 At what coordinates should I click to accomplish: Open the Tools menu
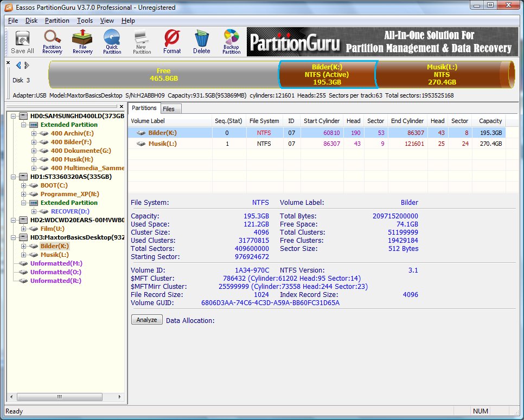(85, 21)
